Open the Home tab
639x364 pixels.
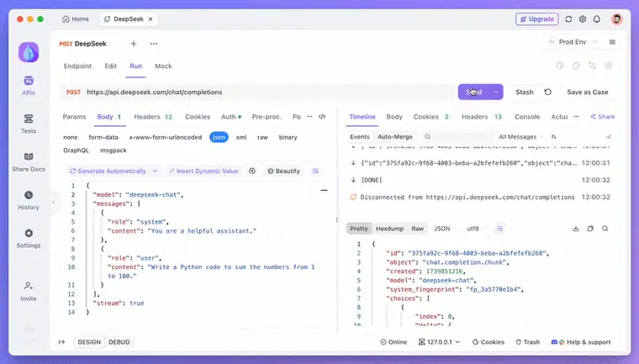(x=76, y=19)
